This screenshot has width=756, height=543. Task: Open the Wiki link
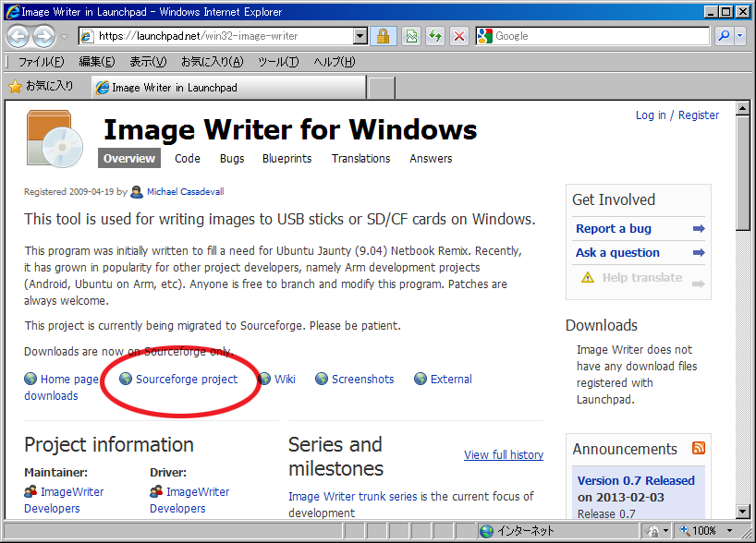[x=285, y=380]
